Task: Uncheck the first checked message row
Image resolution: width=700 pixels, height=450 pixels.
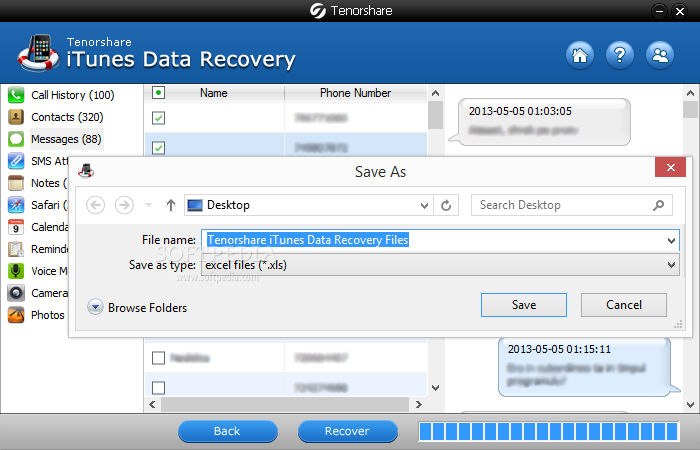Action: pyautogui.click(x=158, y=118)
